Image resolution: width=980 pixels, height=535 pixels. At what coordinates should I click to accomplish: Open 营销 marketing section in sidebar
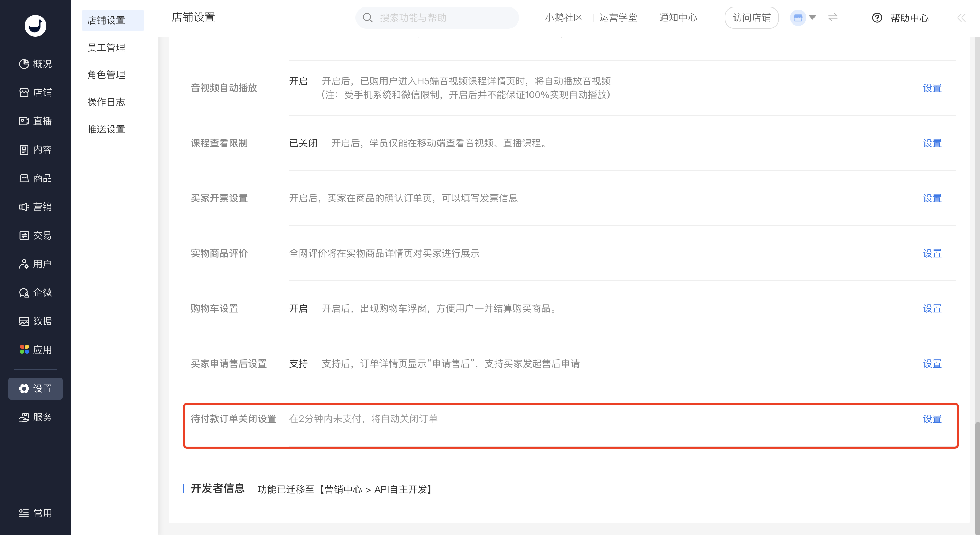35,207
